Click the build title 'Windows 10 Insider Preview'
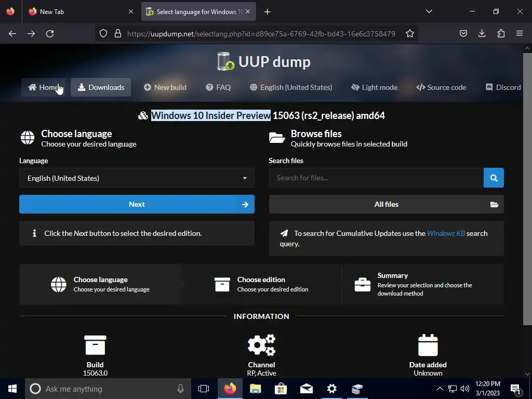The height and width of the screenshot is (399, 532). tap(211, 115)
